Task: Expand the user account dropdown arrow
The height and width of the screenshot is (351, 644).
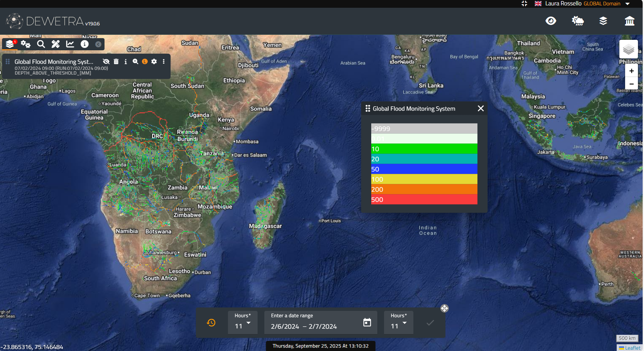Action: (627, 4)
